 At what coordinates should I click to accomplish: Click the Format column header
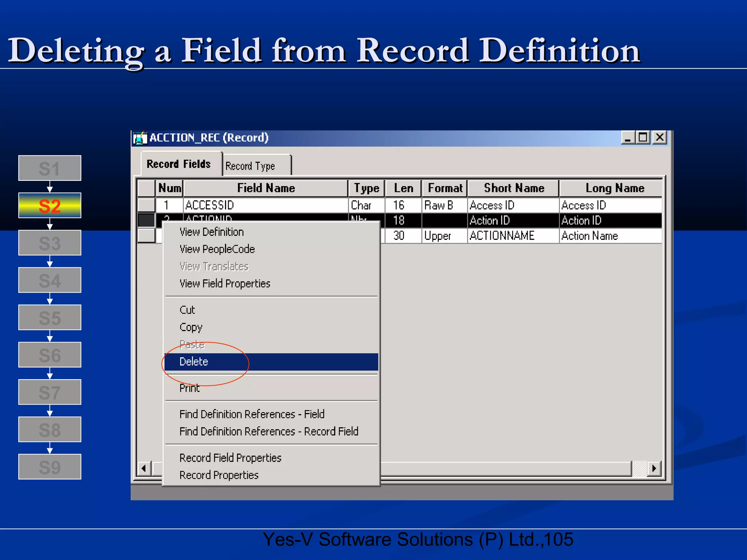pos(445,188)
